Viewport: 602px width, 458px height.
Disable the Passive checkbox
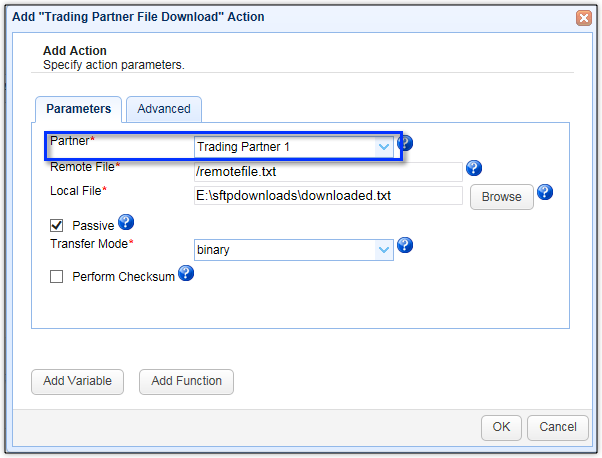(x=57, y=226)
